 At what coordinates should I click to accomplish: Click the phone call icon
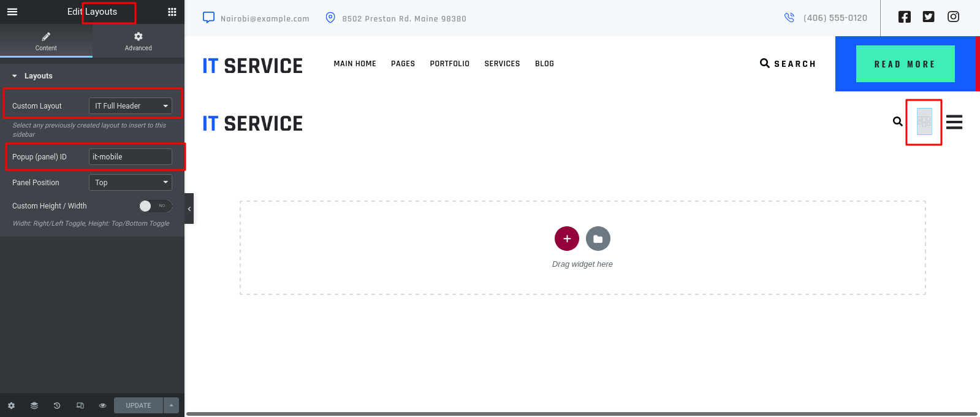[789, 18]
